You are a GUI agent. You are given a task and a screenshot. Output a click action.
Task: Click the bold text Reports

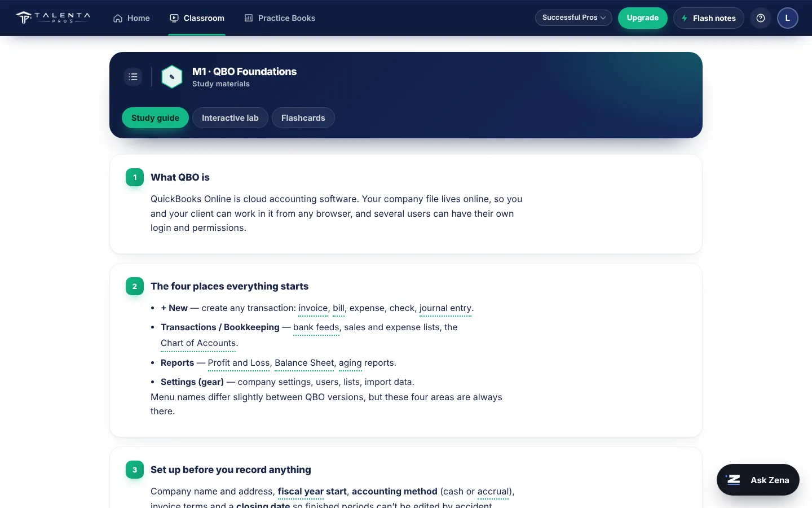177,363
